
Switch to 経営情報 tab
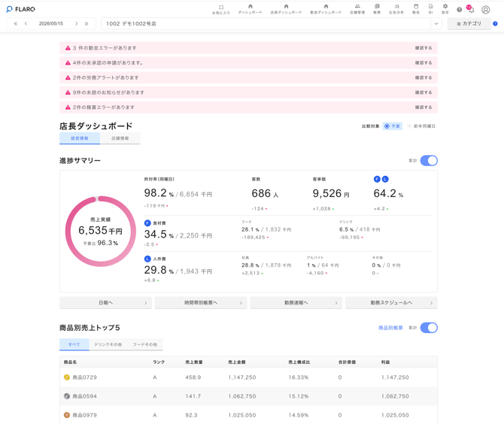click(x=80, y=138)
